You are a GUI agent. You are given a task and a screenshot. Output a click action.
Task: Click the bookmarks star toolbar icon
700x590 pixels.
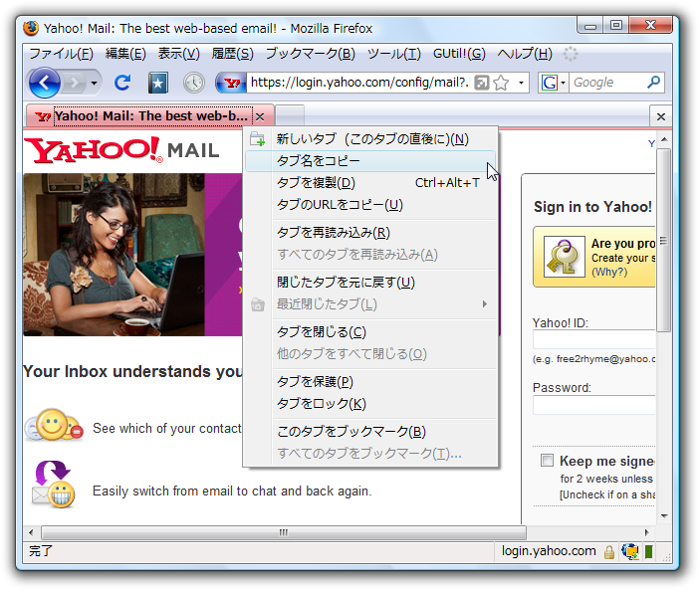click(x=158, y=83)
